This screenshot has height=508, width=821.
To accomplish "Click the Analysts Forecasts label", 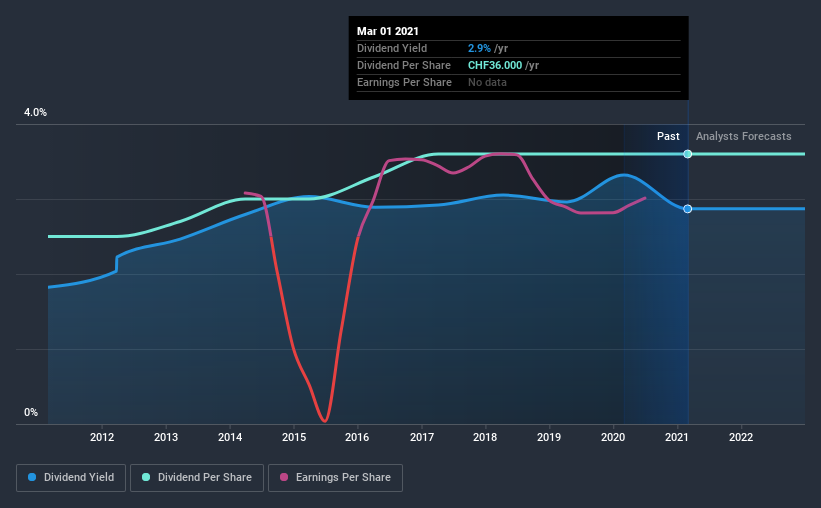I will 744,136.
